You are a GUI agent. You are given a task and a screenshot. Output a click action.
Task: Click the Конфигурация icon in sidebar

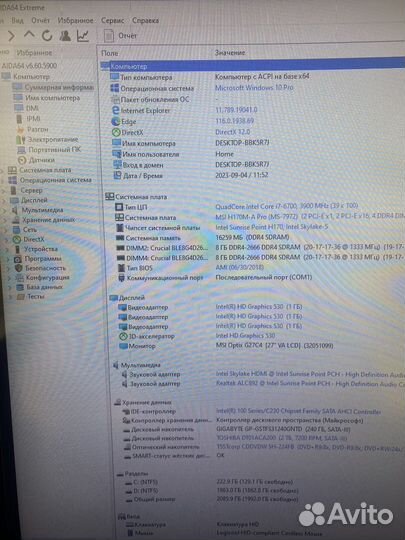pyautogui.click(x=20, y=278)
